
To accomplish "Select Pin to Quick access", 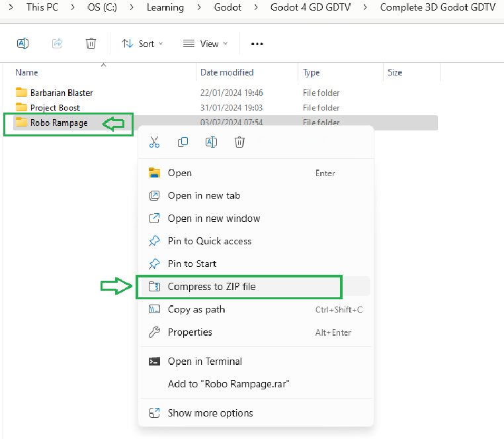I will (255, 241).
